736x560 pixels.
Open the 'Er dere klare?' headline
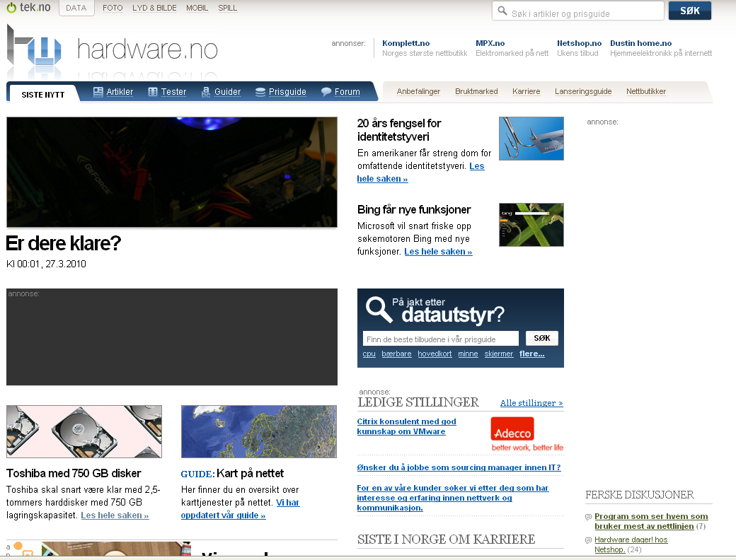tap(64, 243)
